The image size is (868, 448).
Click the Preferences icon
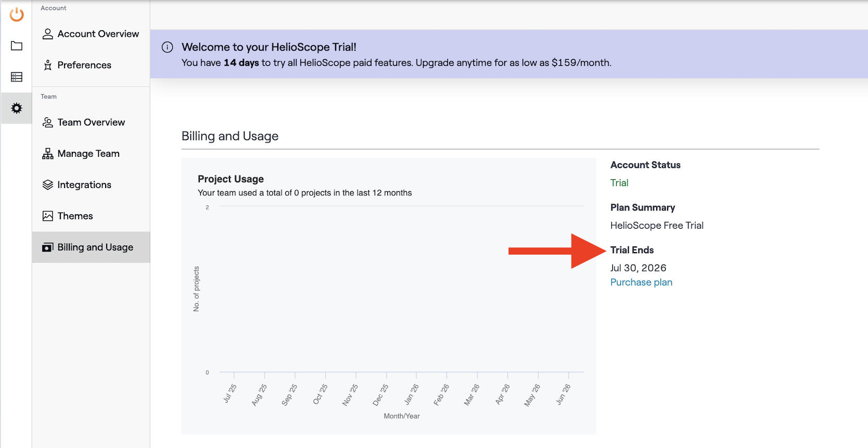[48, 65]
